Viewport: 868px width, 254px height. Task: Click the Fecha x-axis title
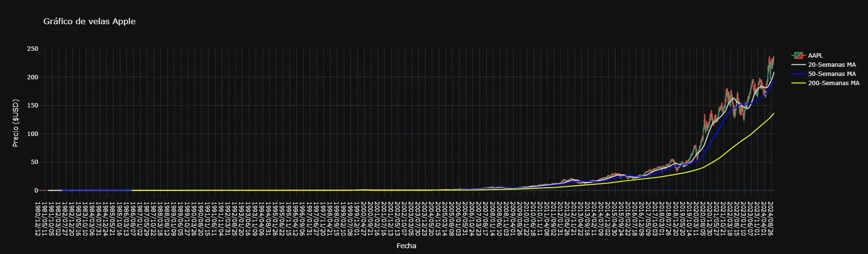(406, 246)
